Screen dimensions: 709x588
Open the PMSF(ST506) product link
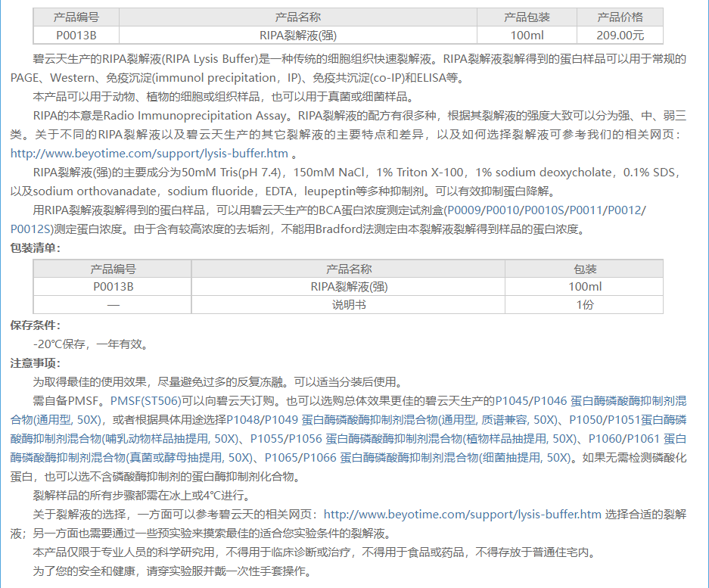pos(145,401)
